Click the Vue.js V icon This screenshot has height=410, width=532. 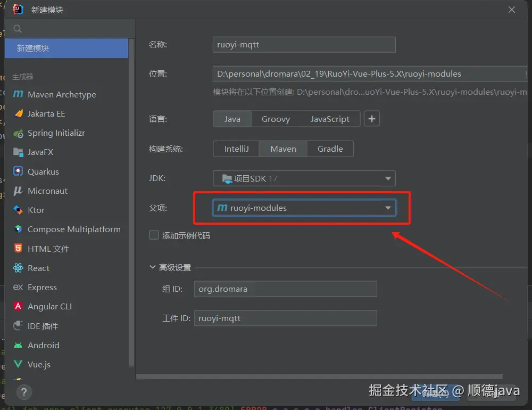(18, 364)
